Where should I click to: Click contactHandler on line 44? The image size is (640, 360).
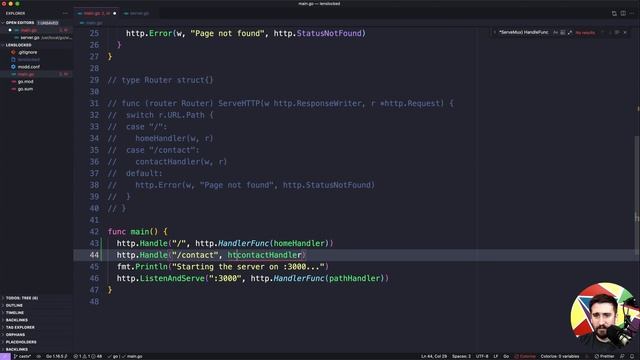point(270,255)
